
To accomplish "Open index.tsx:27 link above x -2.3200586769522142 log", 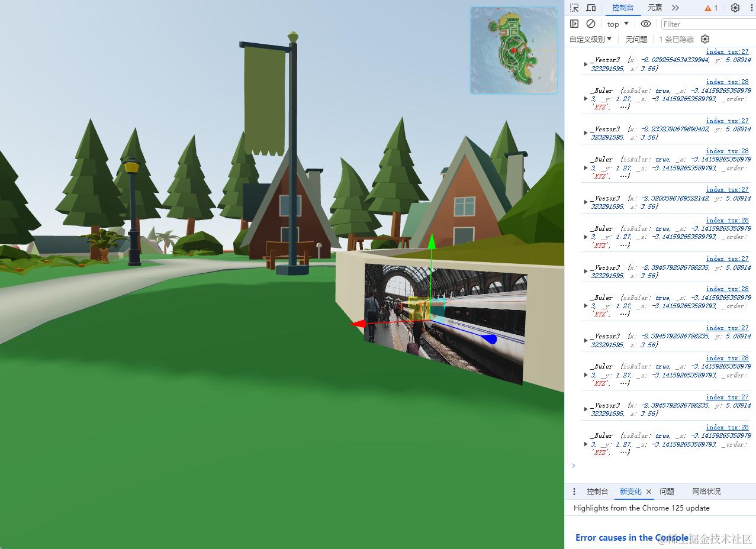I will coord(728,190).
